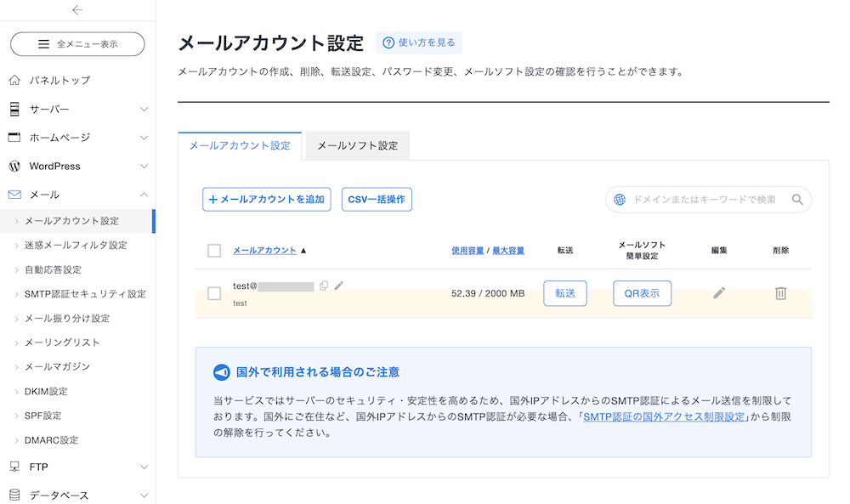Open SMTP認証セキュリティ設定
This screenshot has height=504, width=850.
coord(85,294)
